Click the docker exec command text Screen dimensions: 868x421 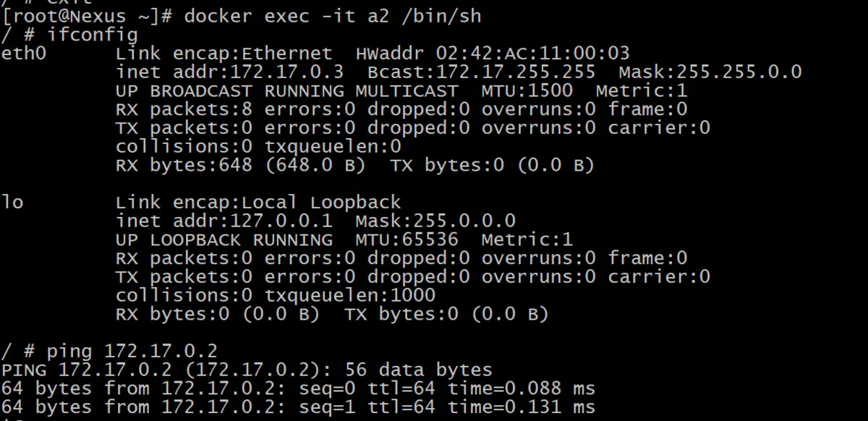(332, 15)
